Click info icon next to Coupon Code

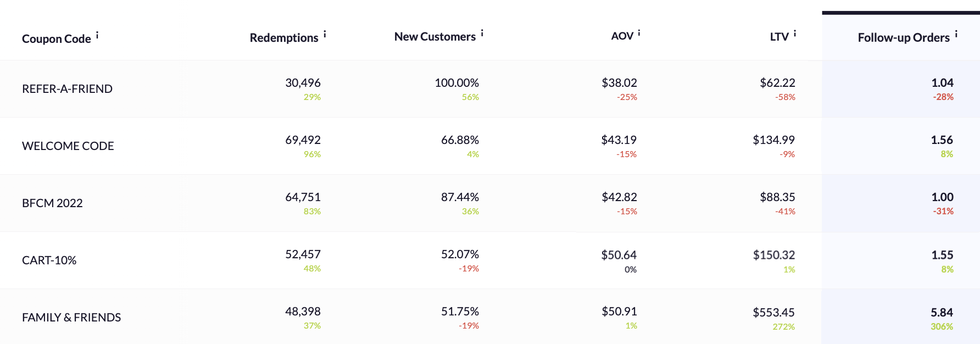pos(97,35)
